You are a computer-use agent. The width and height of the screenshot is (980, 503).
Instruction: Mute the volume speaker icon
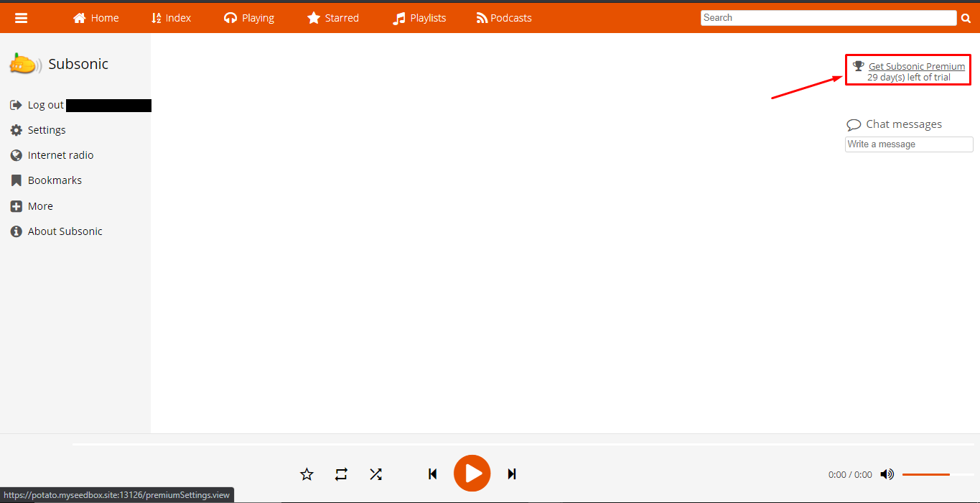[x=887, y=474]
